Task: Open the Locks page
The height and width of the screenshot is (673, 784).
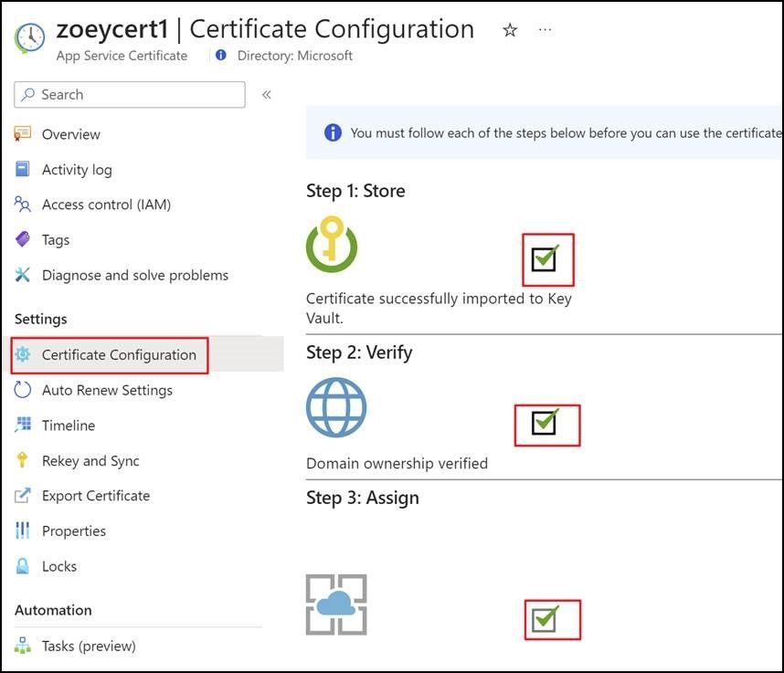Action: (59, 566)
